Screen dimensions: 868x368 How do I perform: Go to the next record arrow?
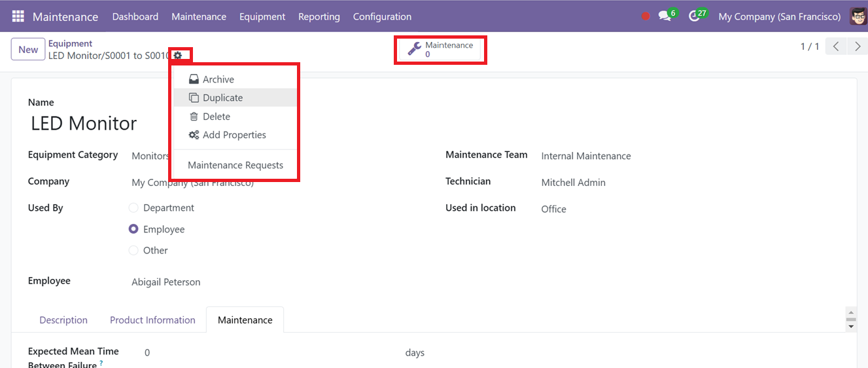click(x=858, y=46)
